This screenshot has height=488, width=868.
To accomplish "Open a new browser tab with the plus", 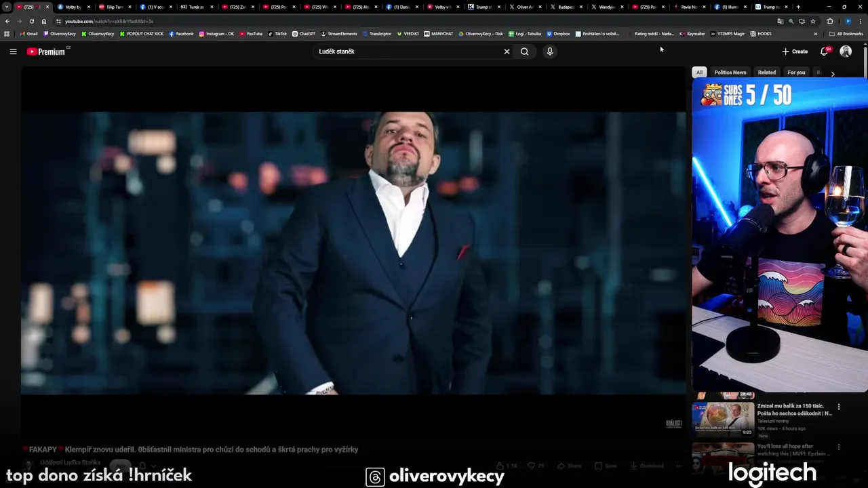I will click(x=798, y=7).
